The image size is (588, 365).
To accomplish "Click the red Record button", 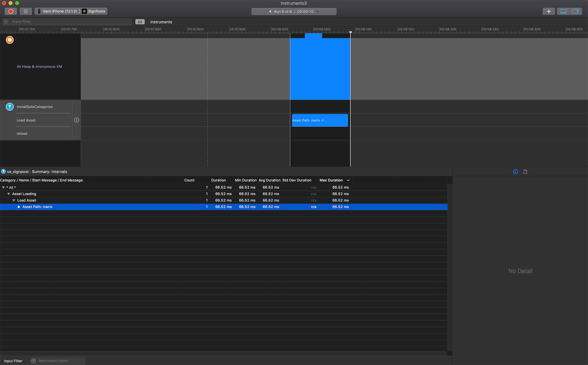I will pyautogui.click(x=11, y=11).
